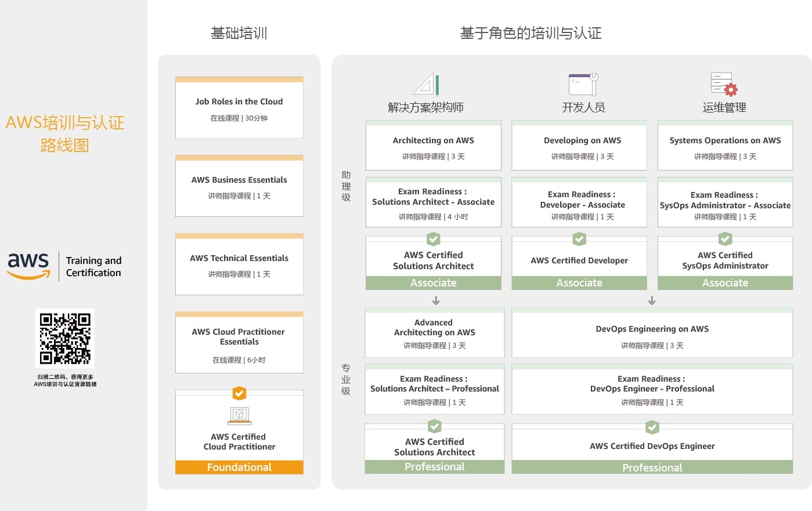The height and width of the screenshot is (511, 812).
Task: Click the orange Cloud Practitioner checkmark badge
Action: (x=239, y=393)
